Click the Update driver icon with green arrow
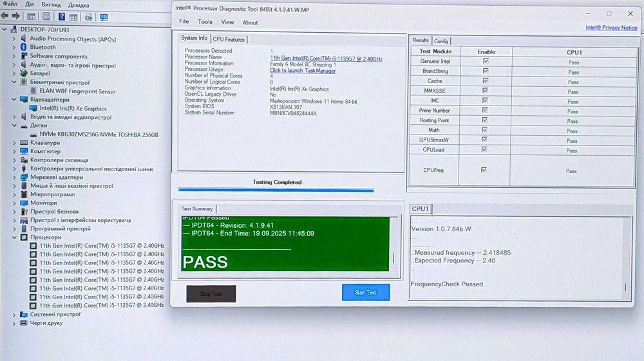 tap(88, 17)
